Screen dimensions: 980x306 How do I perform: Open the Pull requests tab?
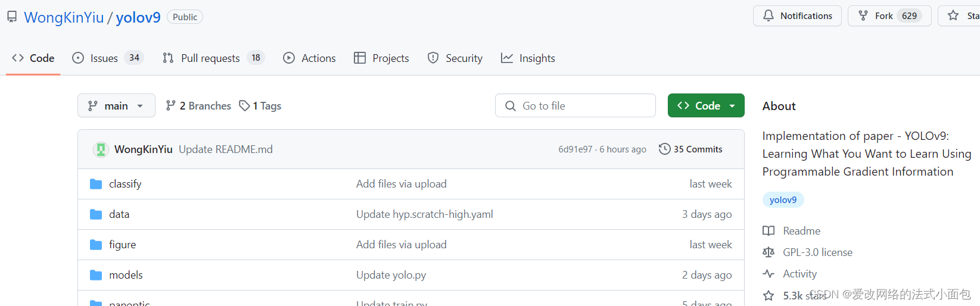click(x=213, y=58)
